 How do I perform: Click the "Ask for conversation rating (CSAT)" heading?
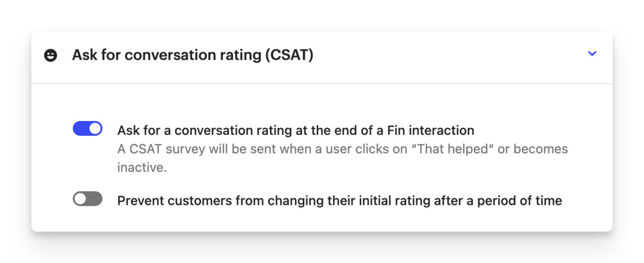click(193, 55)
